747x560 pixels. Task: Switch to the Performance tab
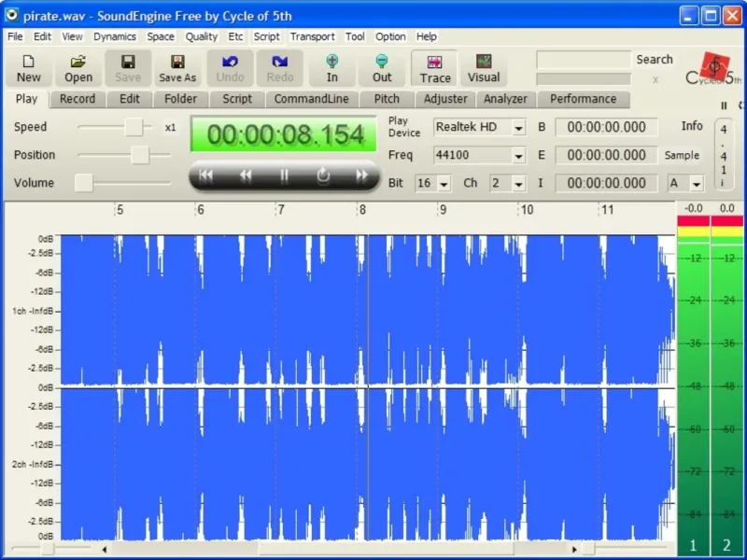coord(583,99)
